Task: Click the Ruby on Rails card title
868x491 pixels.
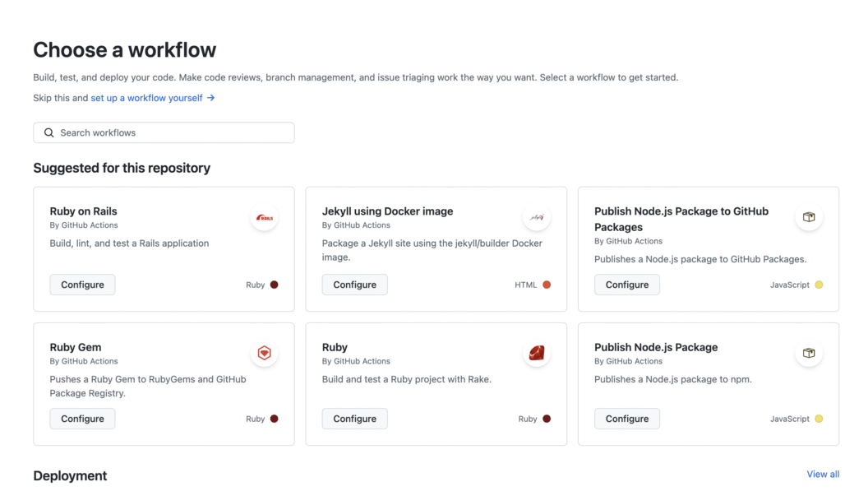Action: point(83,211)
